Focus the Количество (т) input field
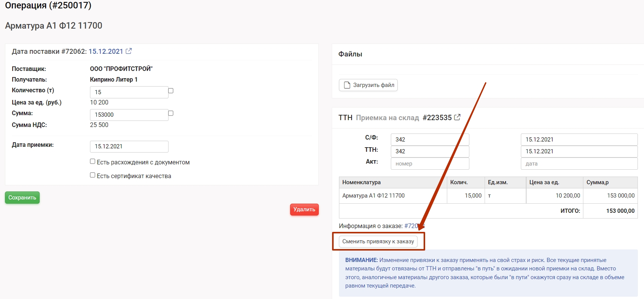 click(129, 92)
